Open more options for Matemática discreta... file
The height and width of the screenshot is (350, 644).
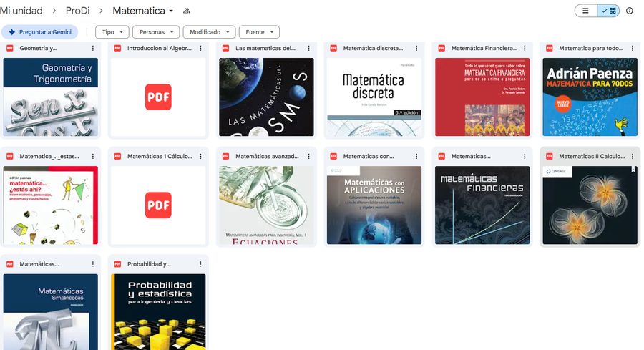416,48
